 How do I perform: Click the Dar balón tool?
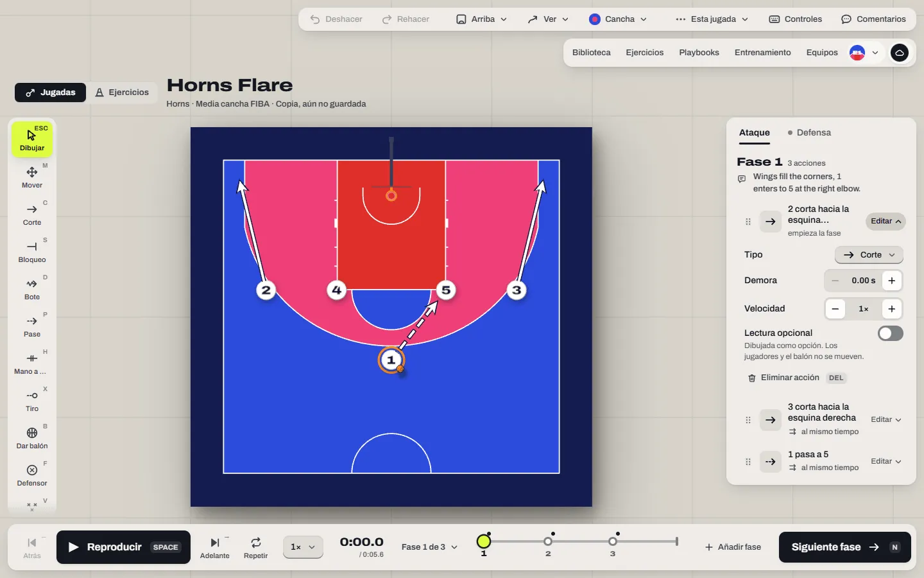click(32, 438)
